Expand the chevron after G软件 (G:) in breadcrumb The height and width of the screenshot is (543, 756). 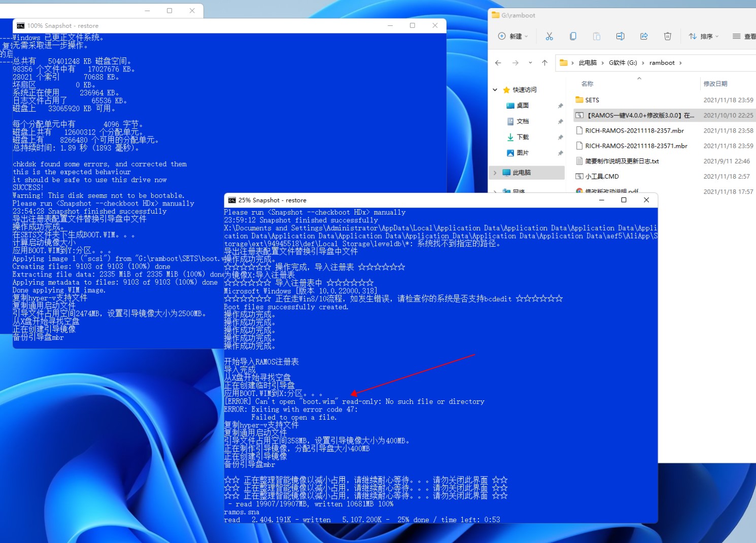tap(643, 63)
